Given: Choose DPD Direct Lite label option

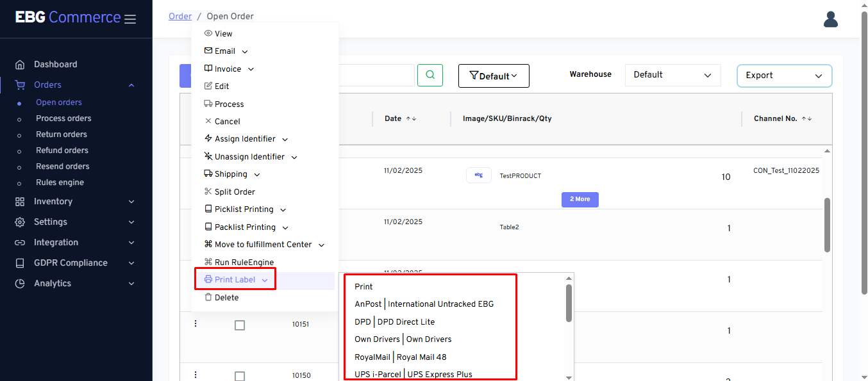Looking at the screenshot, I should 394,321.
